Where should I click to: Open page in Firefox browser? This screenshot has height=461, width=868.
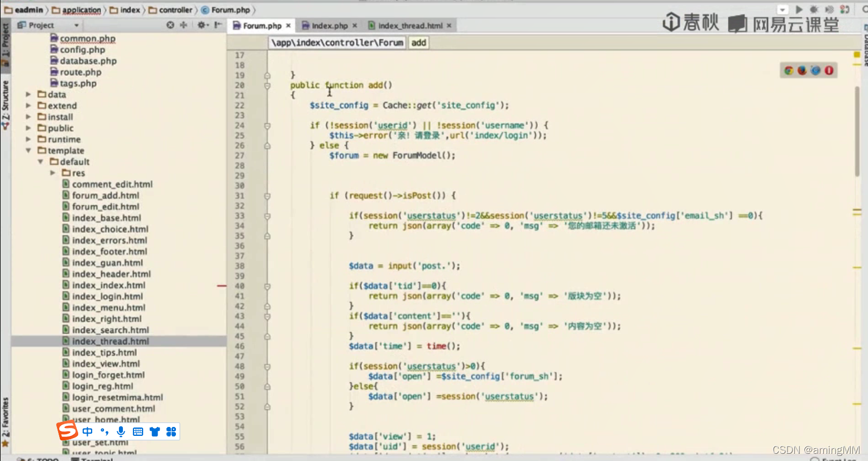pyautogui.click(x=802, y=70)
